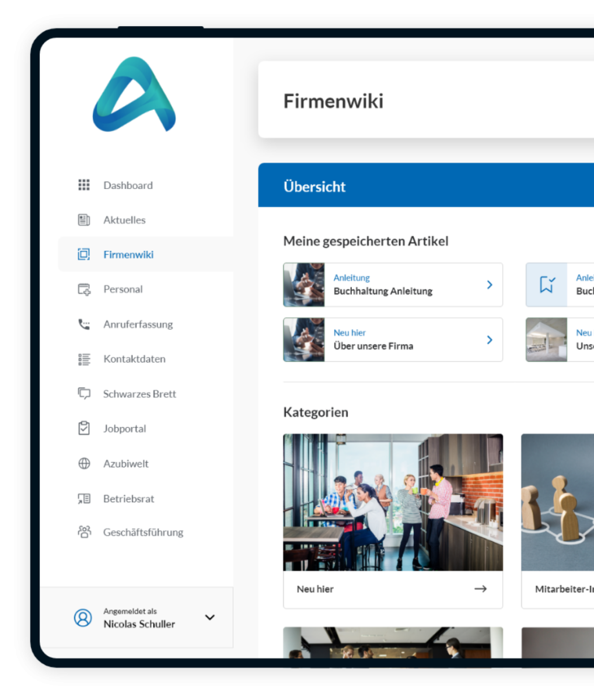
Task: Click the Anruferfassung phone icon
Action: [84, 324]
